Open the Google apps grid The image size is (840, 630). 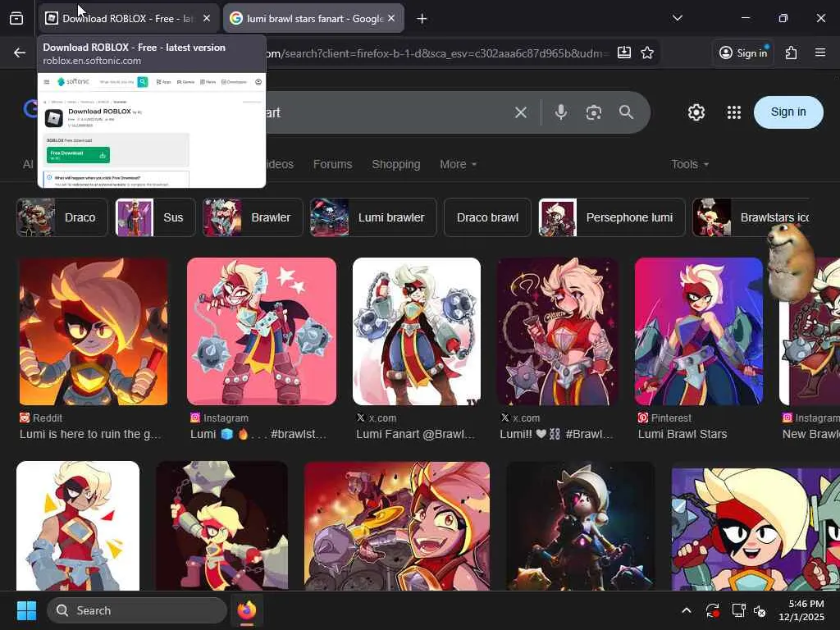click(x=734, y=112)
